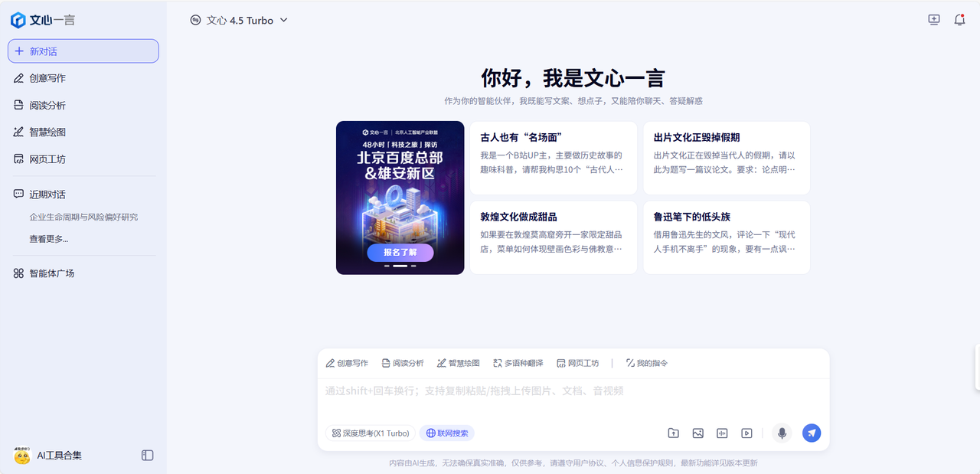The height and width of the screenshot is (474, 980).
Task: Click the model icon beside 文心 4.5 Turbo
Action: 196,21
